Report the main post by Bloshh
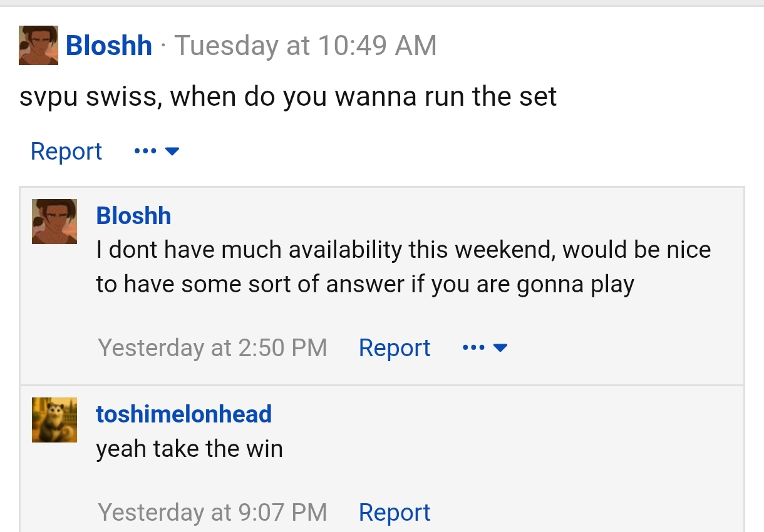Viewport: 764px width, 532px height. (66, 151)
